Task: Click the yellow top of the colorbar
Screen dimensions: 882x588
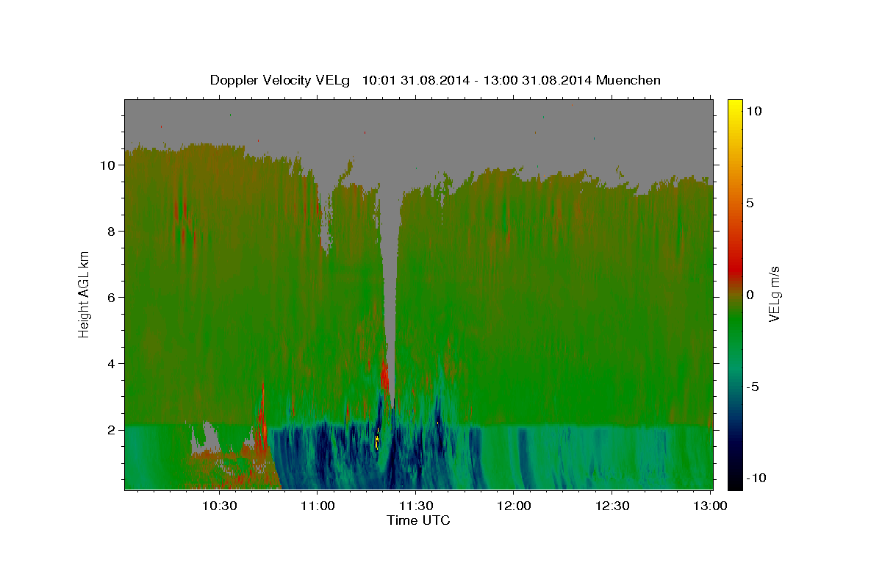Action: [734, 107]
